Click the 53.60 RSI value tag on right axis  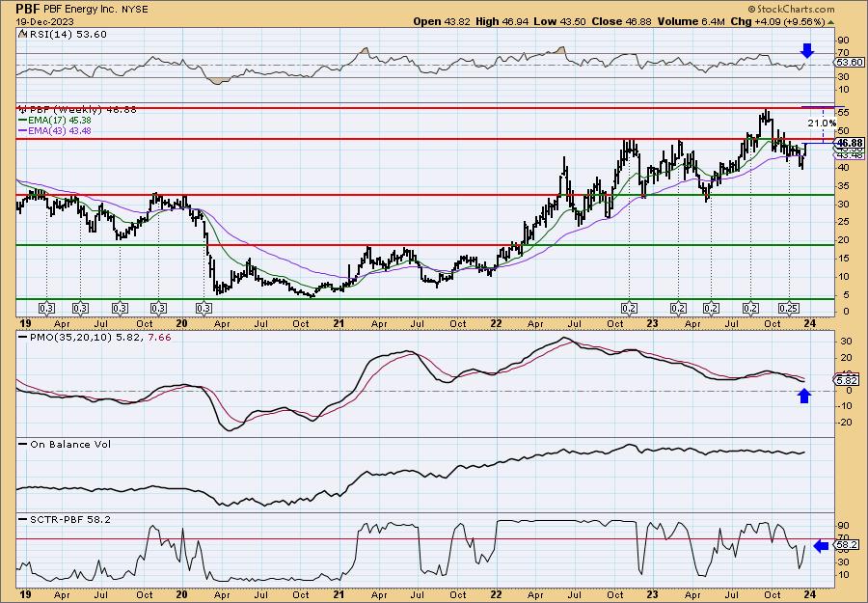(851, 63)
